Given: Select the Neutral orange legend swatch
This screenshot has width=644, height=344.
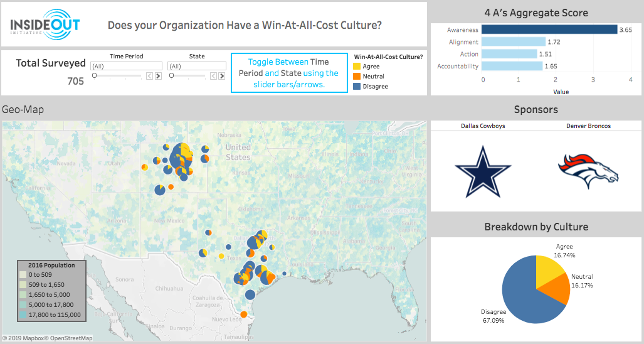Looking at the screenshot, I should (x=357, y=77).
